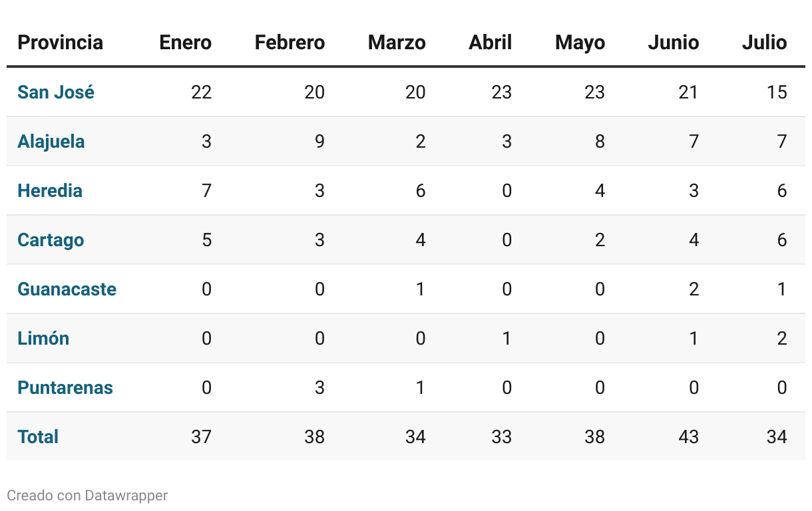Select San José's Enero value 22
The height and width of the screenshot is (511, 812).
201,92
